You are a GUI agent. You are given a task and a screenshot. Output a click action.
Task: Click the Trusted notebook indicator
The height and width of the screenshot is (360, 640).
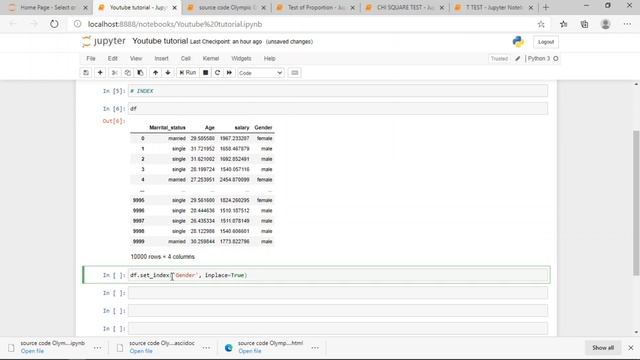[x=499, y=59]
